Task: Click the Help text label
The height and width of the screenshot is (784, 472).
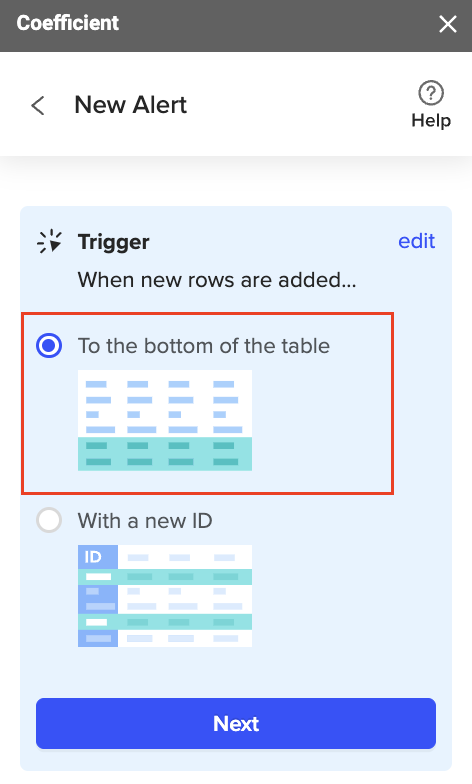Action: coord(431,120)
